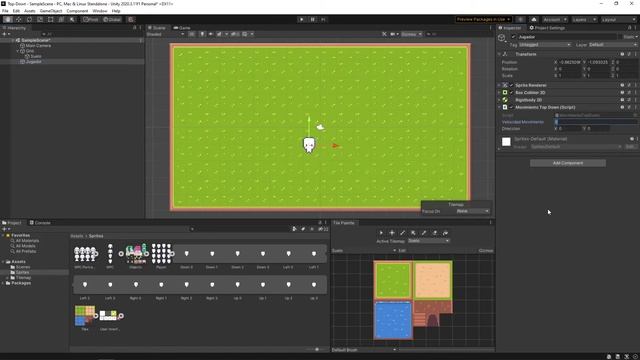Select the Tile Palette Flood Fill tool
Viewport: 640px width, 360px height.
[x=445, y=233]
